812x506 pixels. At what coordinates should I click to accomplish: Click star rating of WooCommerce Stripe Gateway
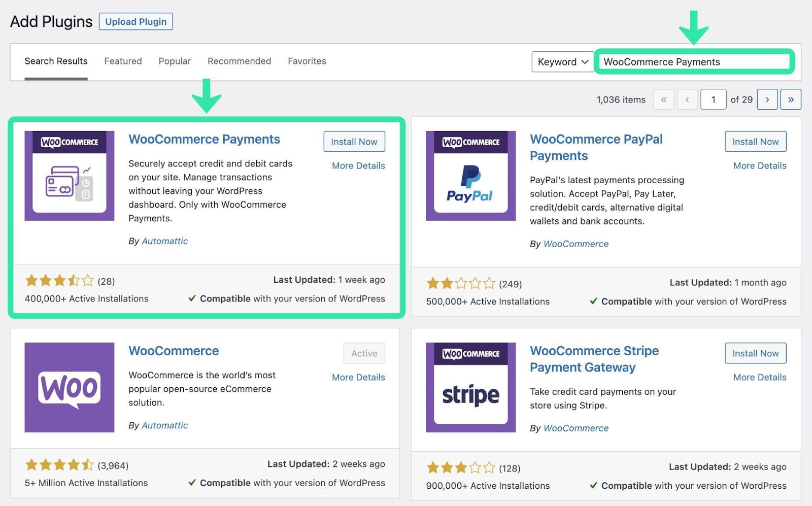(461, 467)
